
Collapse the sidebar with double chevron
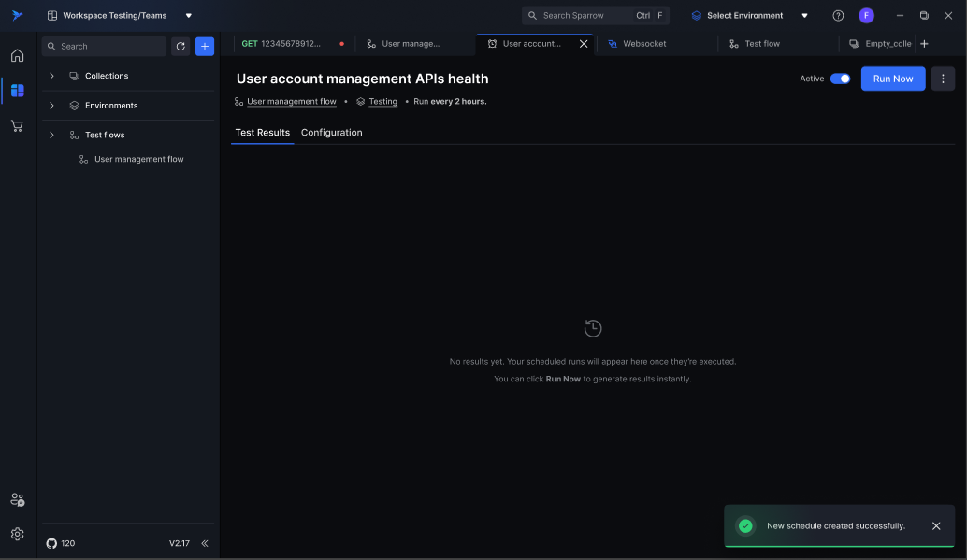(205, 543)
